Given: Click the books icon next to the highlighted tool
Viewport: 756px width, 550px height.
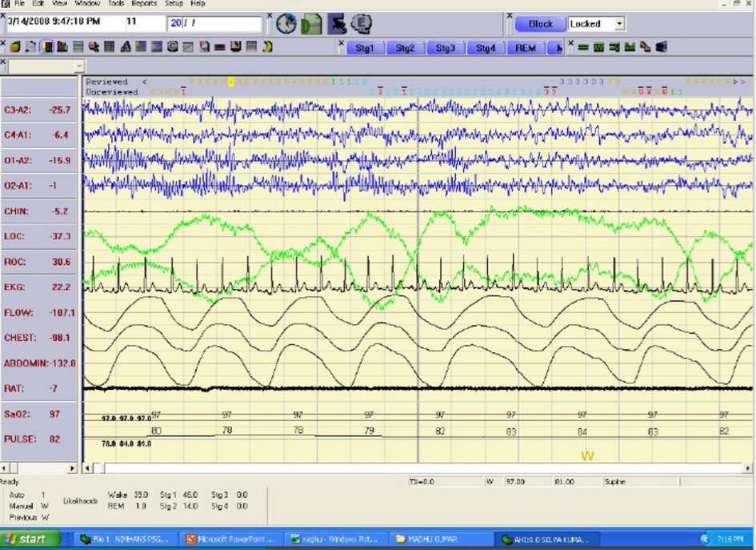Looking at the screenshot, I should 62,46.
